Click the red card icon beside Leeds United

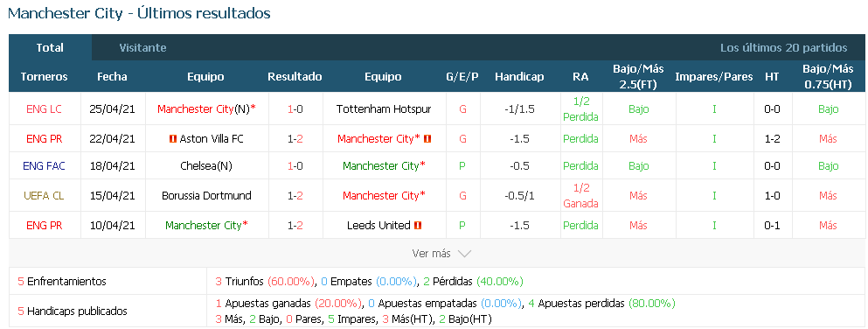pyautogui.click(x=418, y=226)
